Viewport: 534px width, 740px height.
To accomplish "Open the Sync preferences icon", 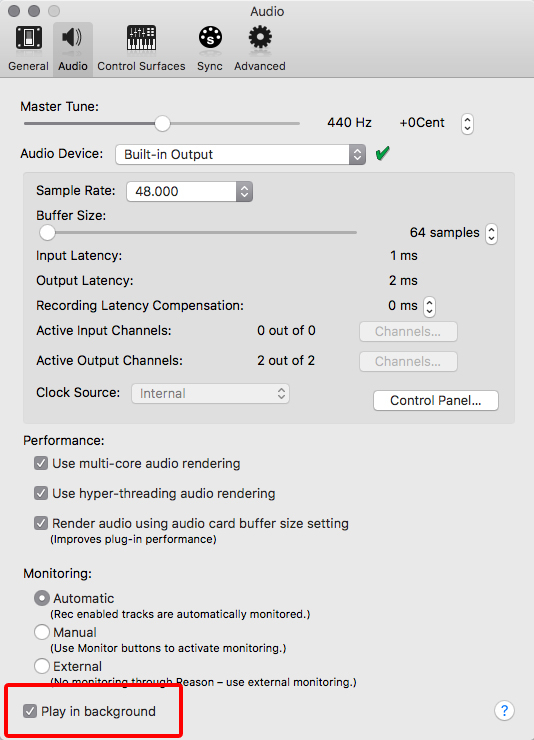I will pyautogui.click(x=210, y=37).
